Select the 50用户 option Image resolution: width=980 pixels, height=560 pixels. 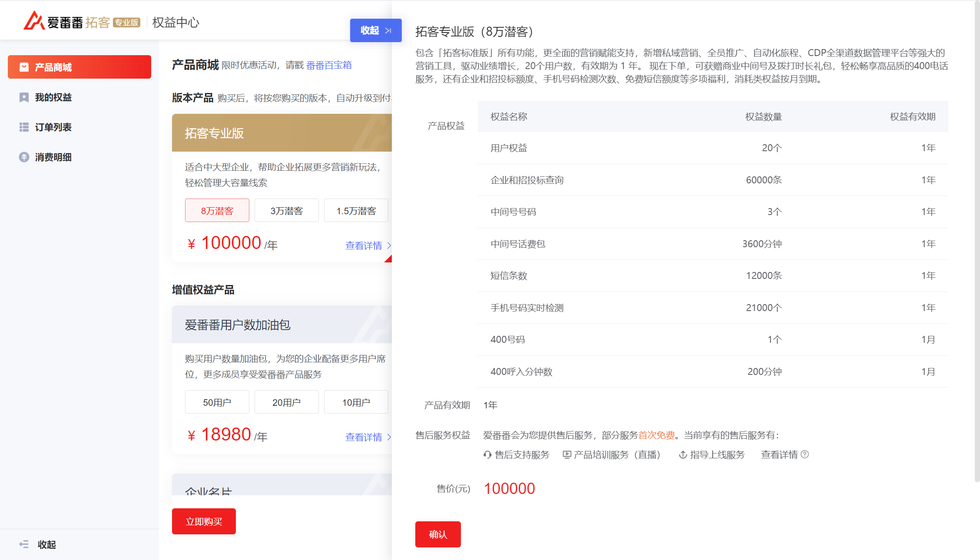coord(217,402)
